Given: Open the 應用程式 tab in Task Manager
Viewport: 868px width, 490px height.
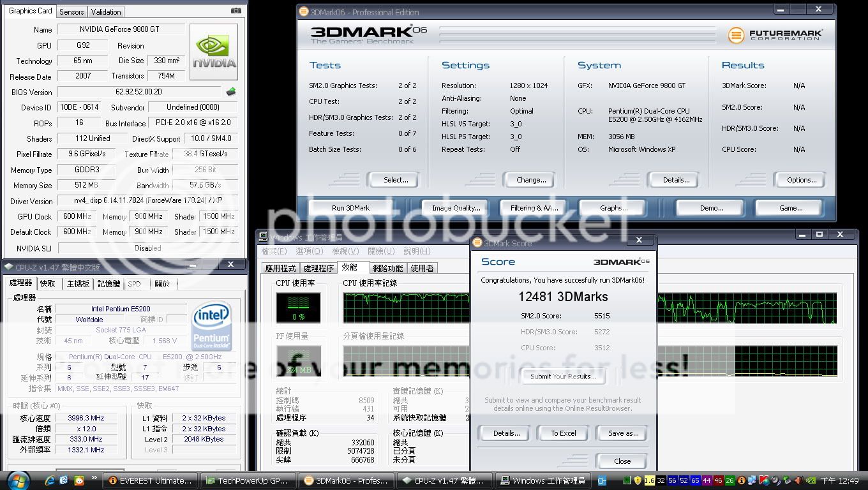Looking at the screenshot, I should click(x=281, y=268).
